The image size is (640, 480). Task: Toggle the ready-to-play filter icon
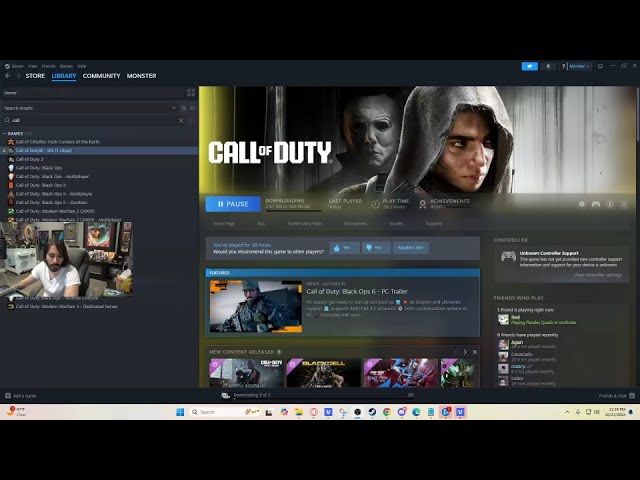click(x=192, y=108)
